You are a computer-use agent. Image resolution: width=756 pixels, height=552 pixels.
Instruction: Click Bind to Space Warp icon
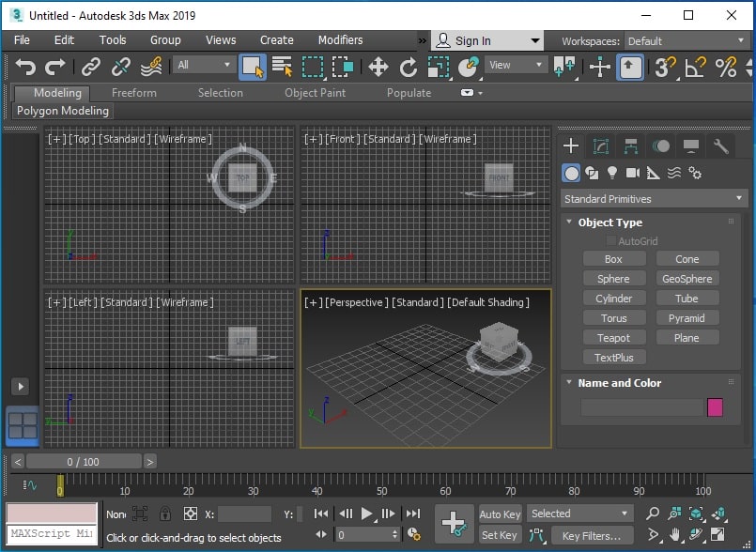tap(151, 67)
